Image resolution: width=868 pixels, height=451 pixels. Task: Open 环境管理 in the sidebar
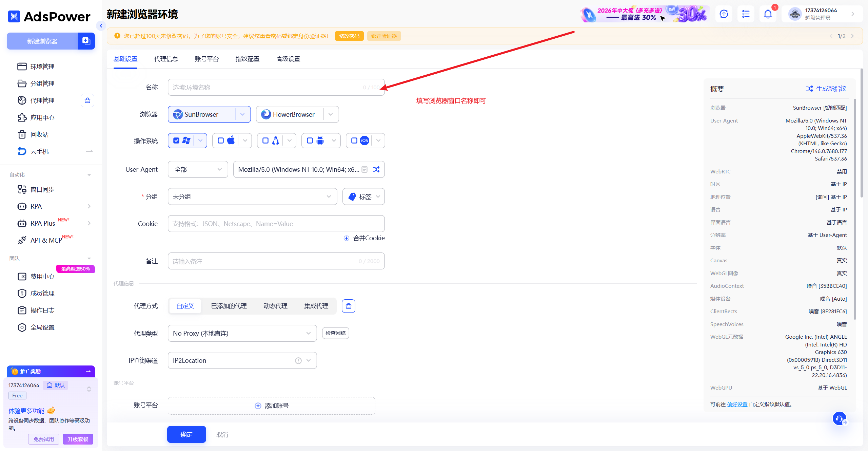42,67
